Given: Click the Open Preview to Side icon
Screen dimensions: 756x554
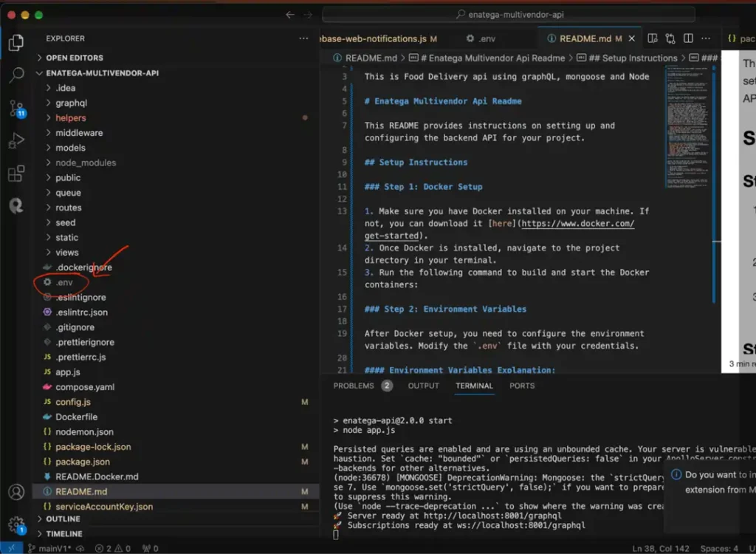Looking at the screenshot, I should 653,38.
